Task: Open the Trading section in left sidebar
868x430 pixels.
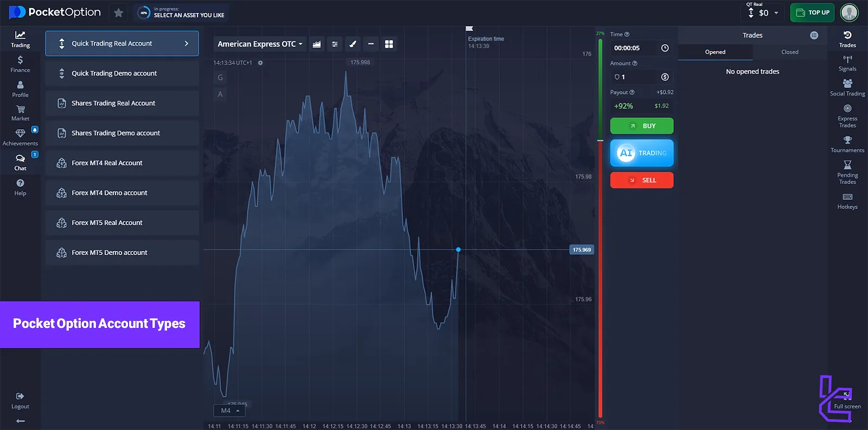Action: pyautogui.click(x=20, y=39)
